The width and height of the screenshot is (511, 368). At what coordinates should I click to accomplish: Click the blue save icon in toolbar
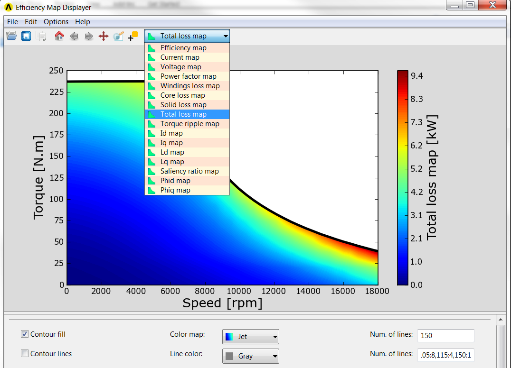(26, 36)
